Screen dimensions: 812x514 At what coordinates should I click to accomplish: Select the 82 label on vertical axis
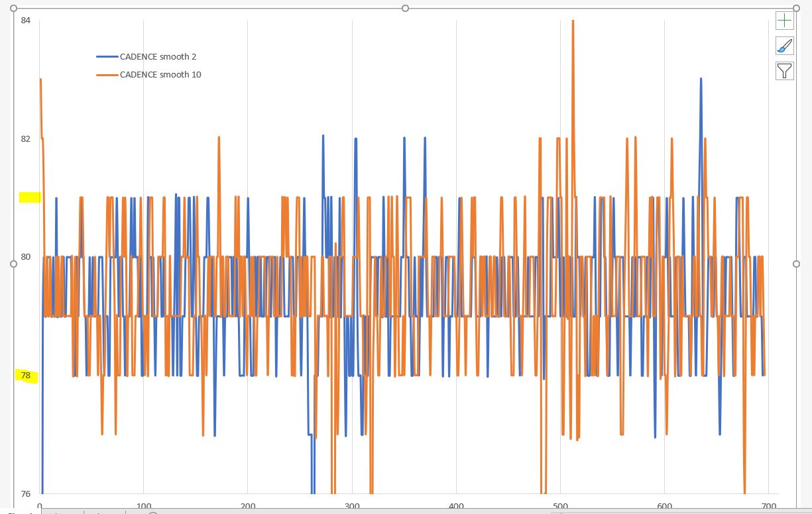click(x=26, y=139)
